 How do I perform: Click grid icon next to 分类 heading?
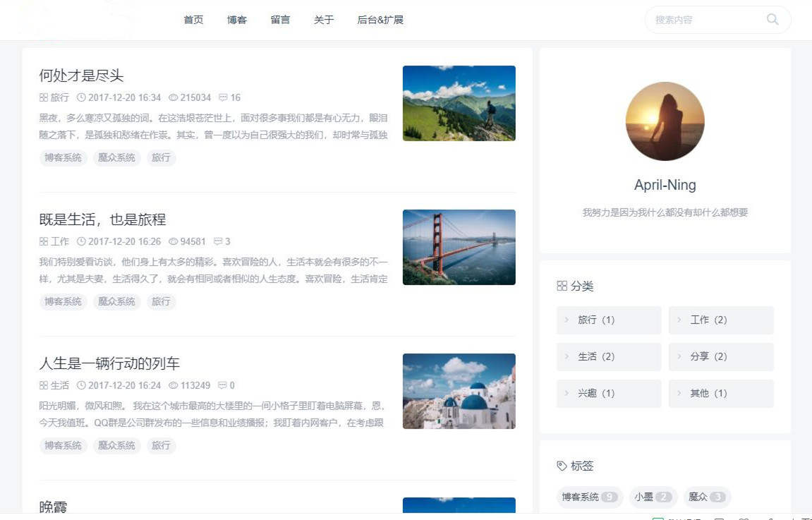(x=562, y=286)
